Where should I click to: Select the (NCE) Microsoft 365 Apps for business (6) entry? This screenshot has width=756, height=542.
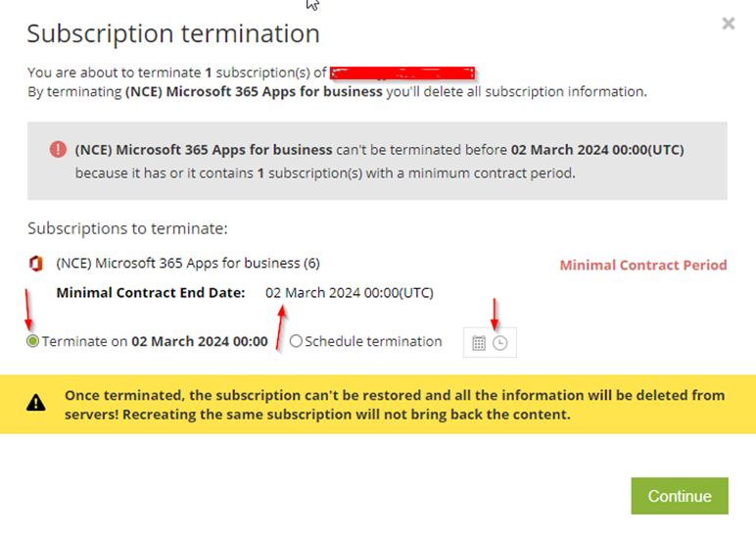tap(188, 263)
